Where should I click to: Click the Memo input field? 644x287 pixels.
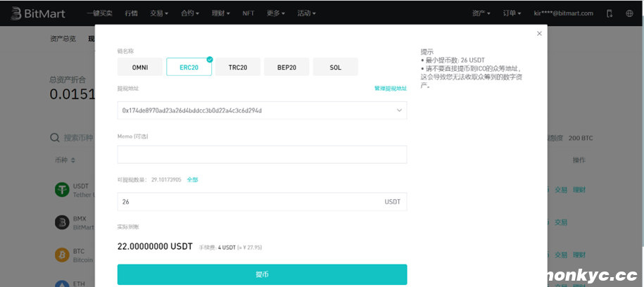coord(262,155)
